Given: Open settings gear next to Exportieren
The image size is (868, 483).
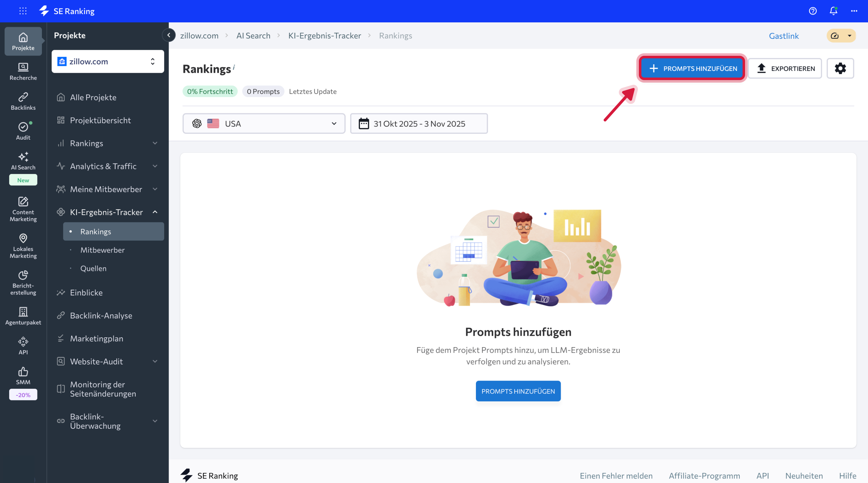Looking at the screenshot, I should (x=840, y=68).
